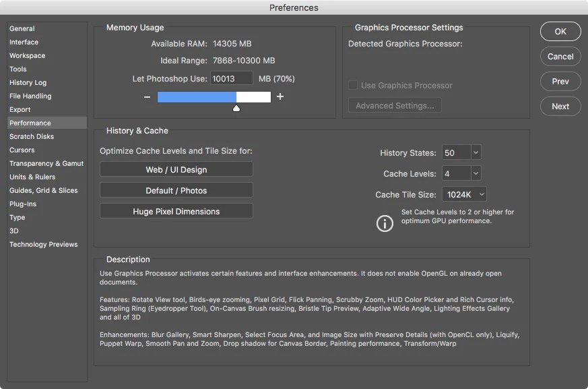Screen dimensions: 588x389
Task: Click the Optimize Cache Levels and Tile Size label
Action: (176, 150)
